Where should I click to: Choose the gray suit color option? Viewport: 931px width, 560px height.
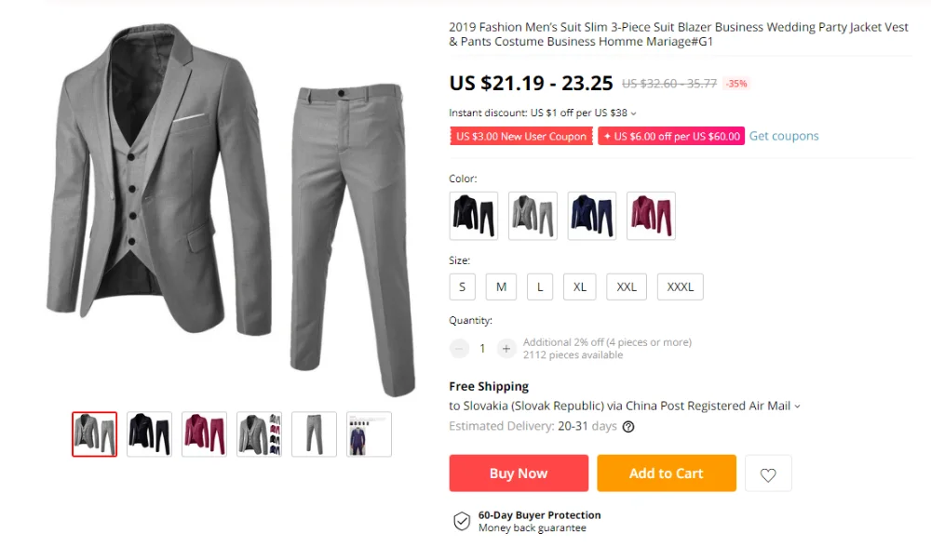533,216
